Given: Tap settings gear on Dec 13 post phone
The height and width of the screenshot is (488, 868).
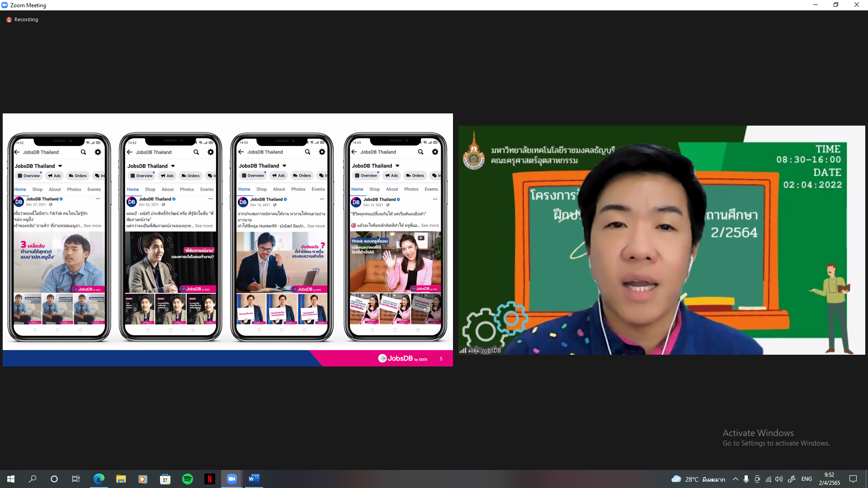Looking at the screenshot, I should [x=435, y=152].
